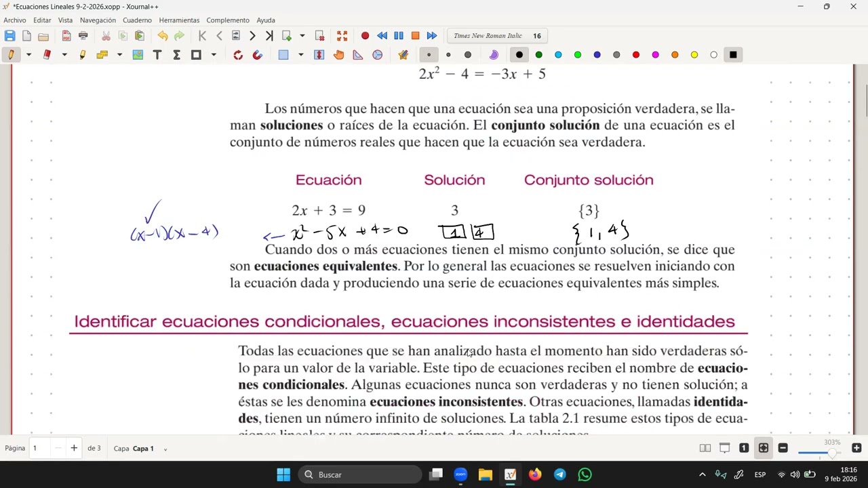The width and height of the screenshot is (868, 488).
Task: Fast-forward the audio playback
Action: [x=432, y=36]
